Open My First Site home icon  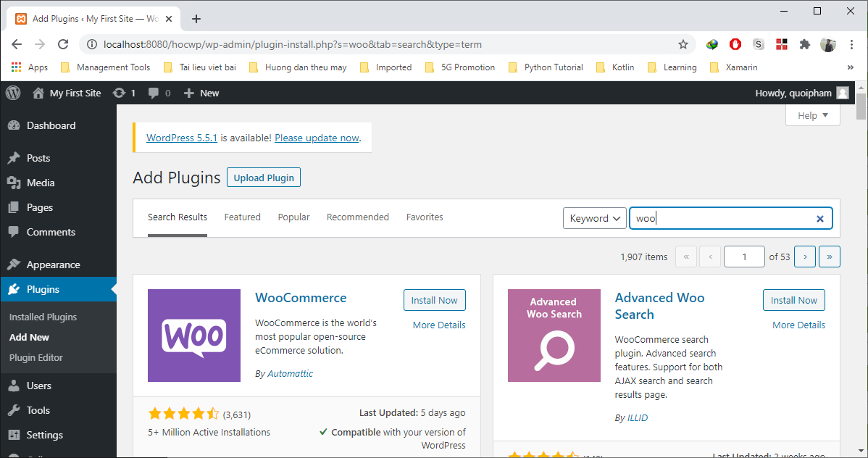38,93
